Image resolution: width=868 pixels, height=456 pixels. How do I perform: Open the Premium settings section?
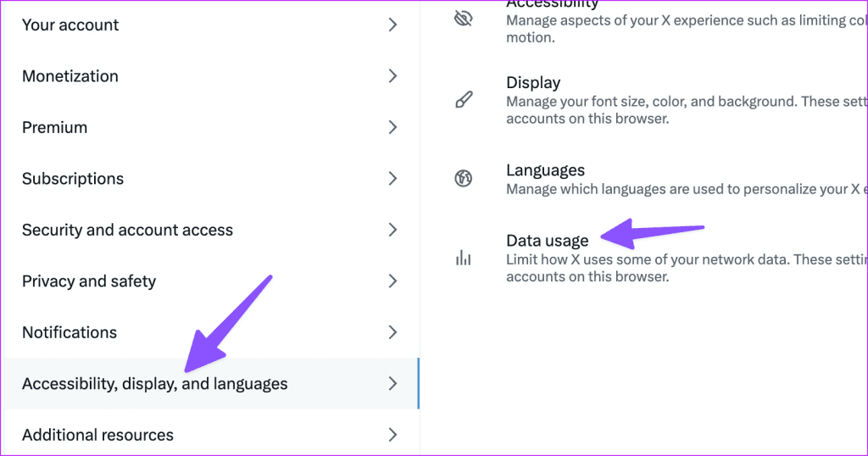click(x=210, y=127)
